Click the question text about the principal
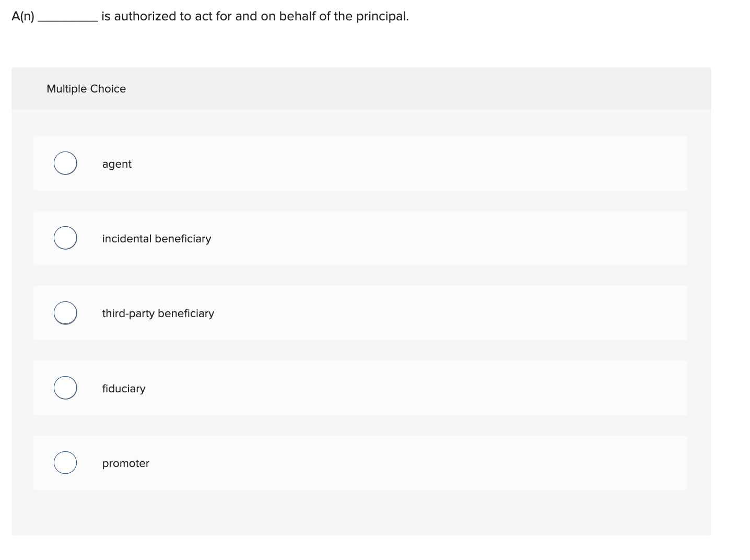The width and height of the screenshot is (750, 560). 209,16
